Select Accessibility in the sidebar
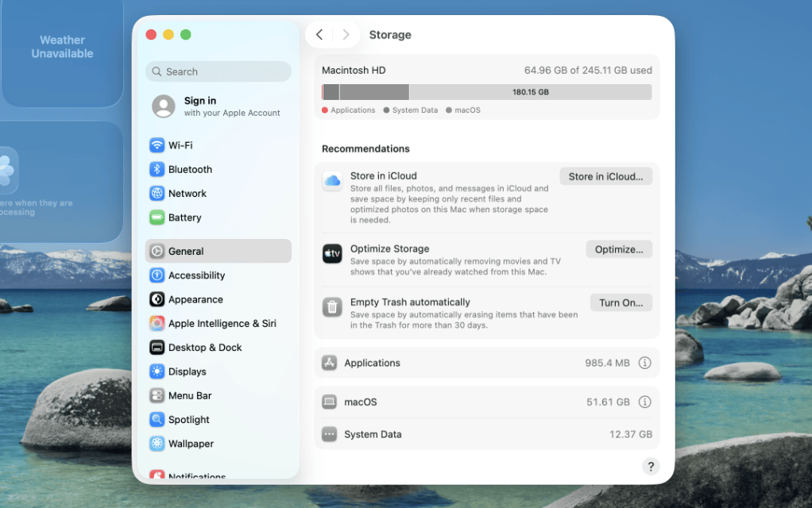The image size is (812, 508). point(218,275)
